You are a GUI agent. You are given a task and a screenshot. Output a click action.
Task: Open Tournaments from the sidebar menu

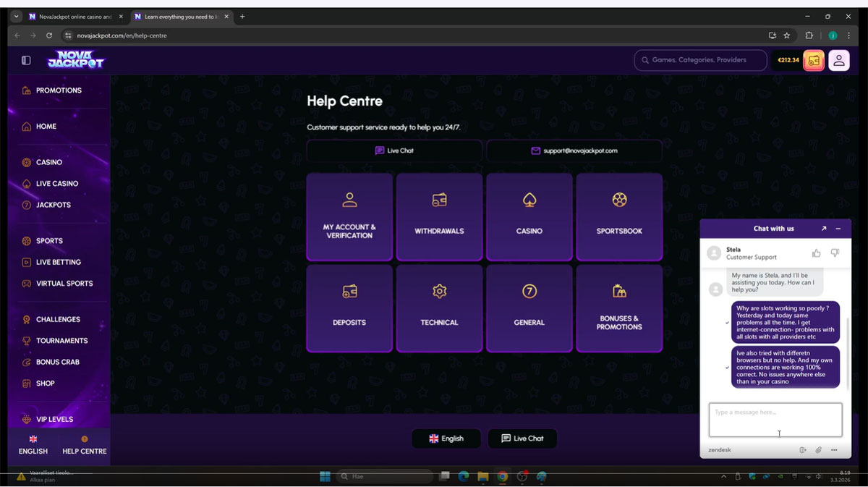point(61,341)
